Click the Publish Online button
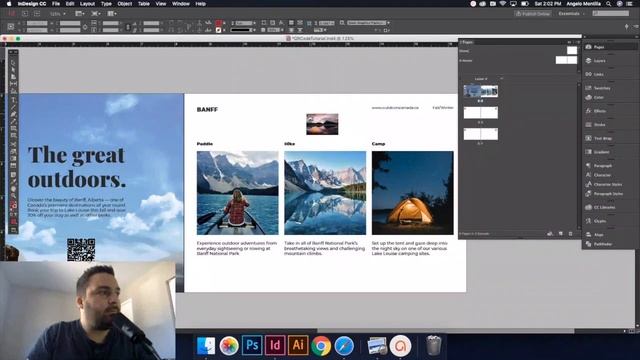640x360 pixels. point(533,13)
